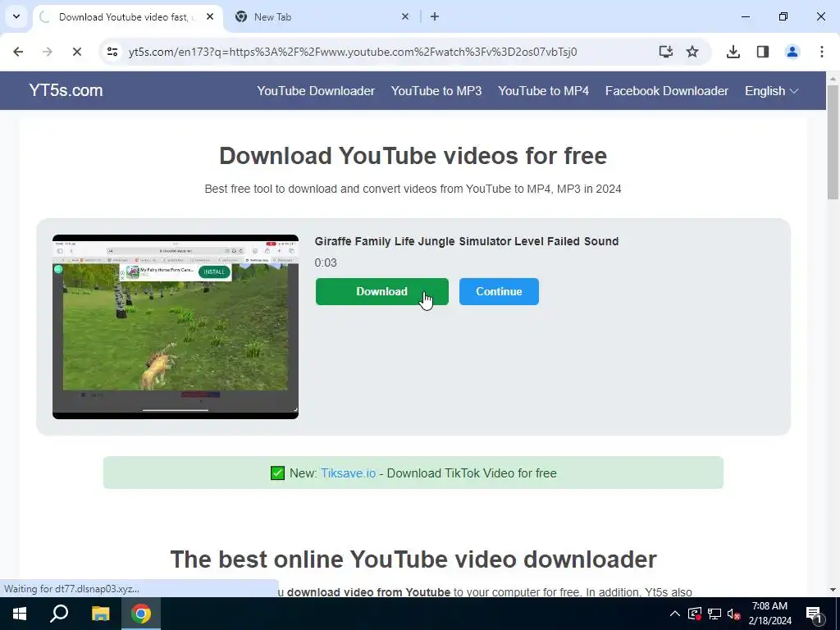This screenshot has height=630, width=840.
Task: Minimize the Chrome window
Action: (x=745, y=16)
